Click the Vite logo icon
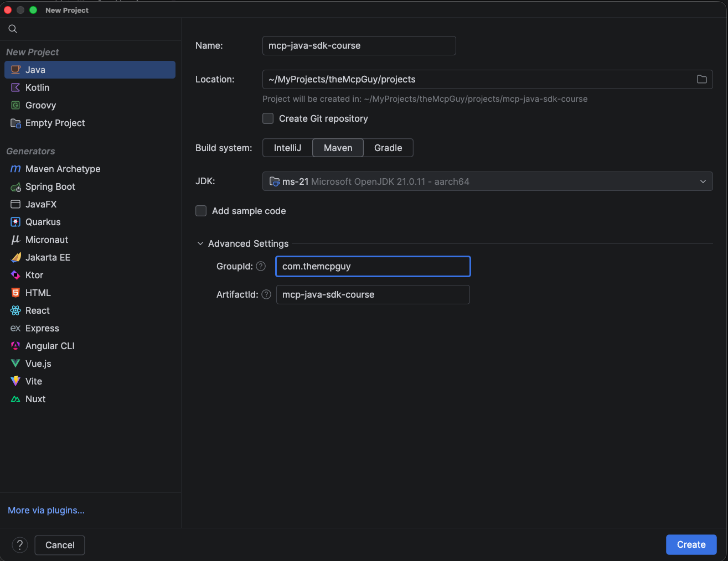728x561 pixels. 16,381
